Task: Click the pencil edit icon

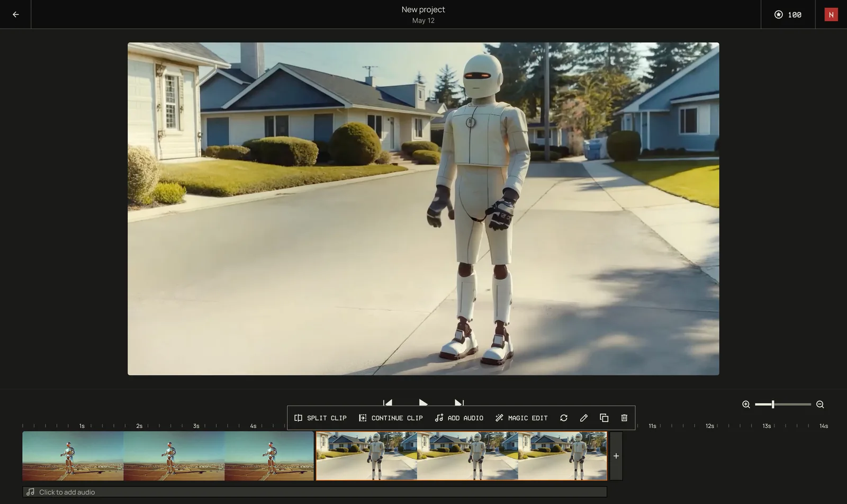Action: [584, 418]
